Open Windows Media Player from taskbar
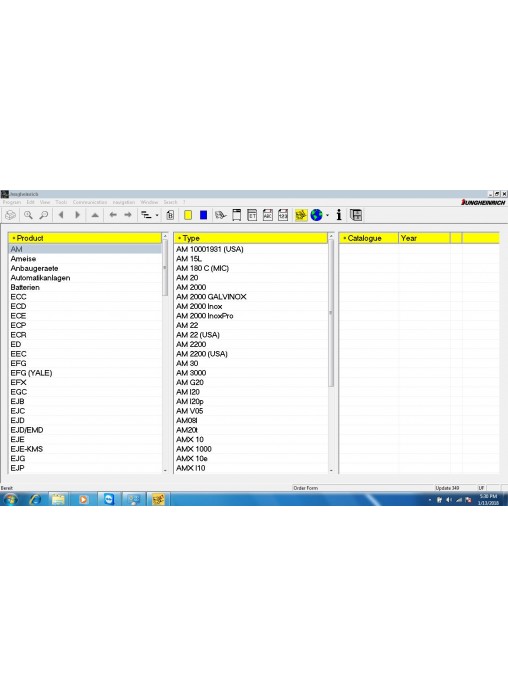508x696 pixels. pyautogui.click(x=83, y=499)
